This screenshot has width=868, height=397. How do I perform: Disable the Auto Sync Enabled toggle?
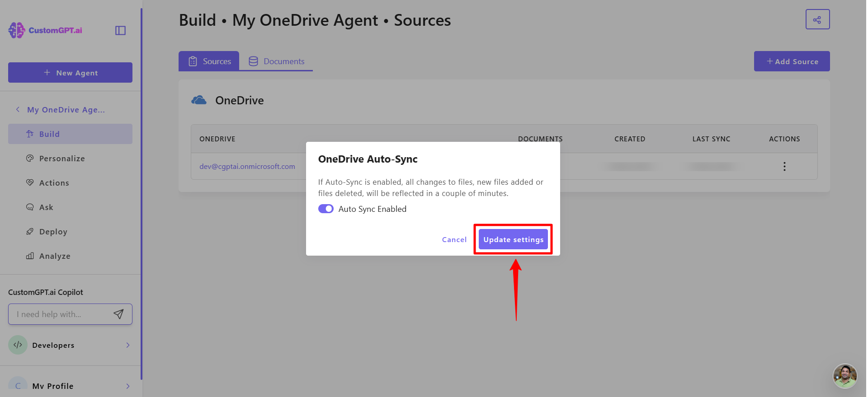[326, 209]
